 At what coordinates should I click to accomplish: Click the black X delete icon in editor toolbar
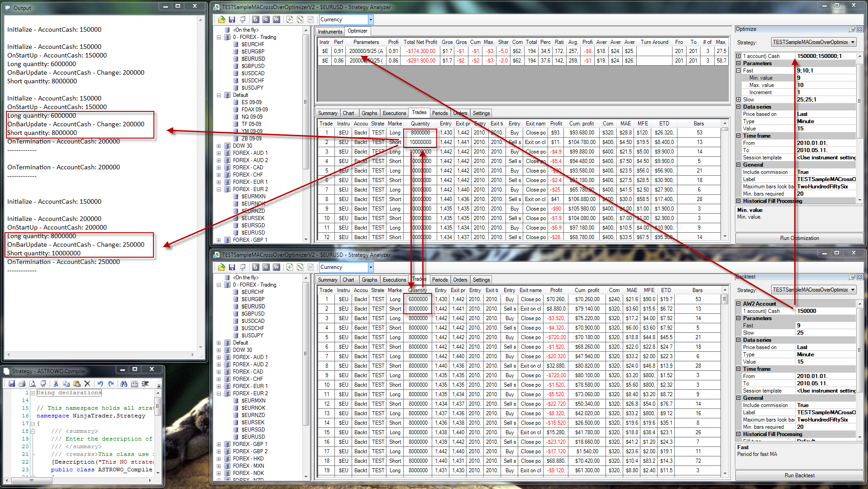tap(87, 384)
